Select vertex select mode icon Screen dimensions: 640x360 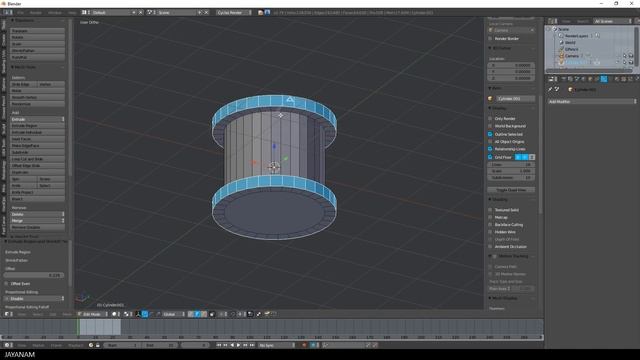pyautogui.click(x=191, y=314)
